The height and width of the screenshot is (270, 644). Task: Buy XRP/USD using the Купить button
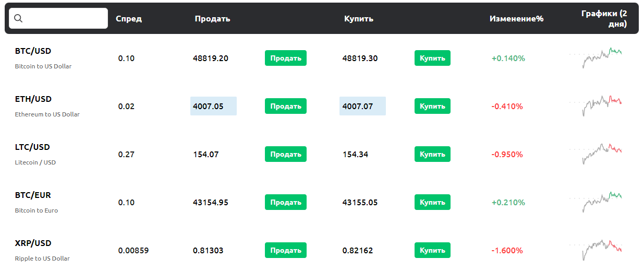pyautogui.click(x=432, y=250)
